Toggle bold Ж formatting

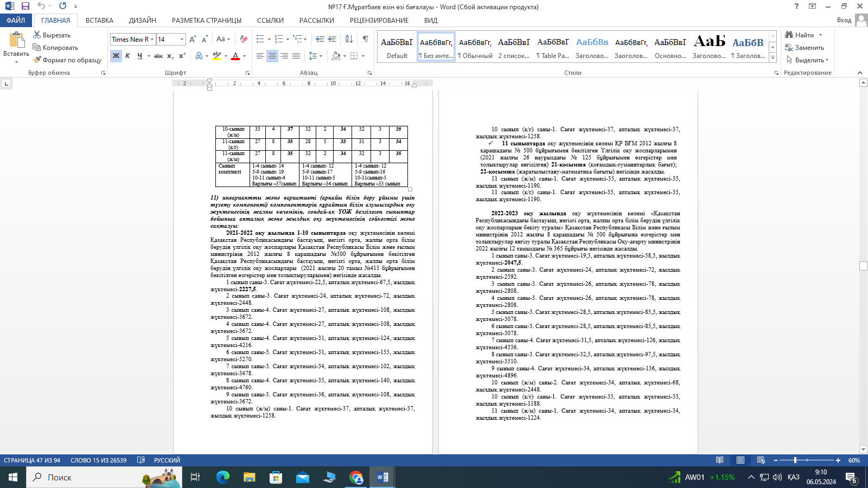116,55
